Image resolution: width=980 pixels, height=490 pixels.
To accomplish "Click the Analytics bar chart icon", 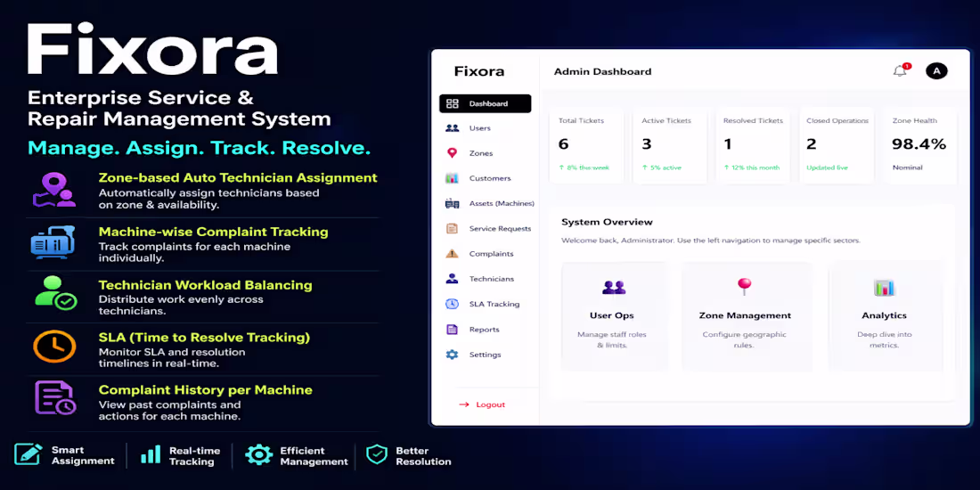I will (x=884, y=288).
